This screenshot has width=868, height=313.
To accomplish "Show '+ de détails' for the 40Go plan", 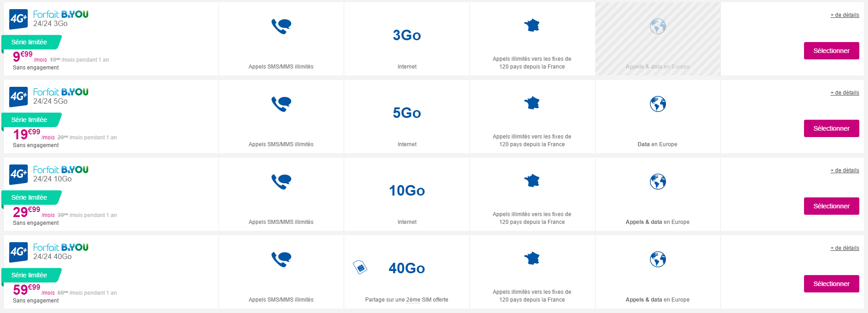I will (844, 248).
